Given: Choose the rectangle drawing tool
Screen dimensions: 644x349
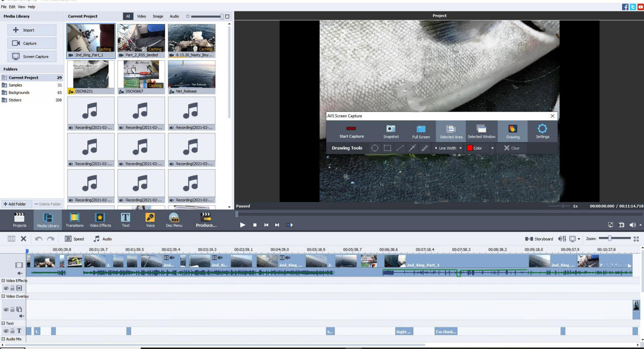Looking at the screenshot, I should [387, 148].
